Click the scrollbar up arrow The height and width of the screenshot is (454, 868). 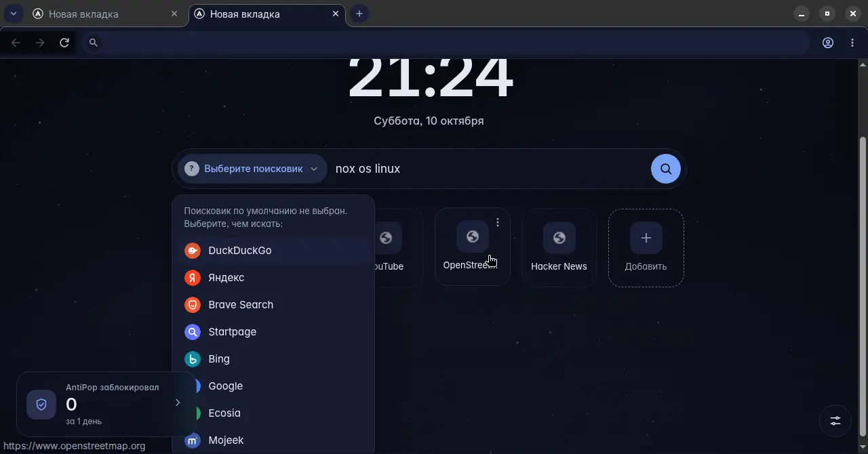(x=863, y=64)
